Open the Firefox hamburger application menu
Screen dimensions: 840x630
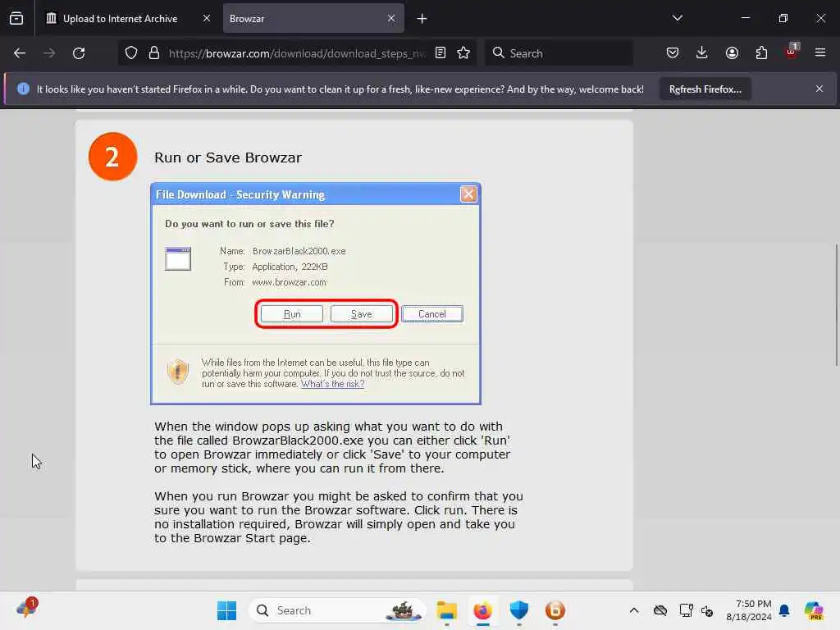(820, 53)
